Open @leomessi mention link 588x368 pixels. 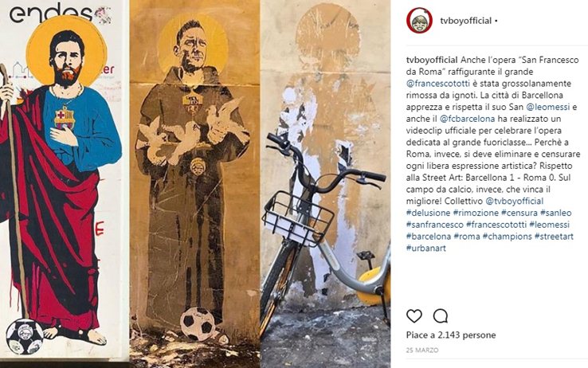coord(548,107)
